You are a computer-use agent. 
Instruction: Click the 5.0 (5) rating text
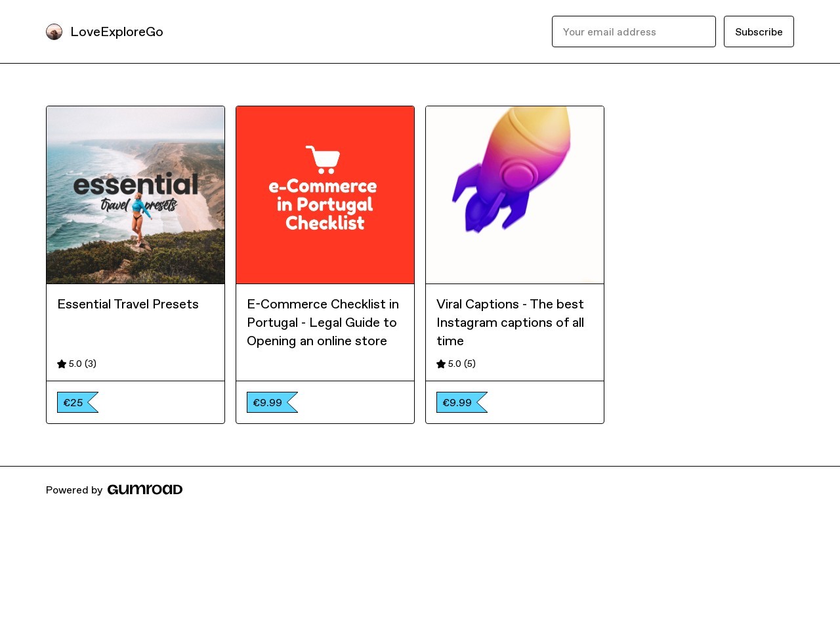(462, 364)
